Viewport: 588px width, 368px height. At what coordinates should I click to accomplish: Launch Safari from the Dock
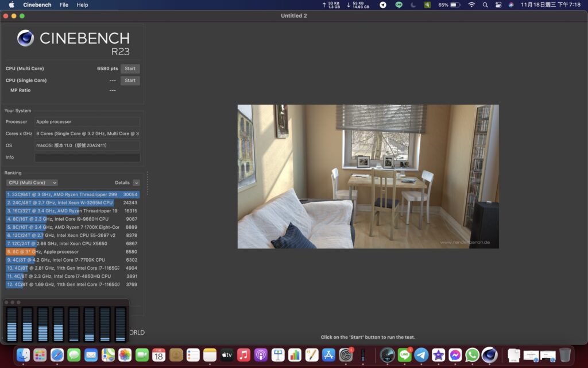tap(57, 355)
